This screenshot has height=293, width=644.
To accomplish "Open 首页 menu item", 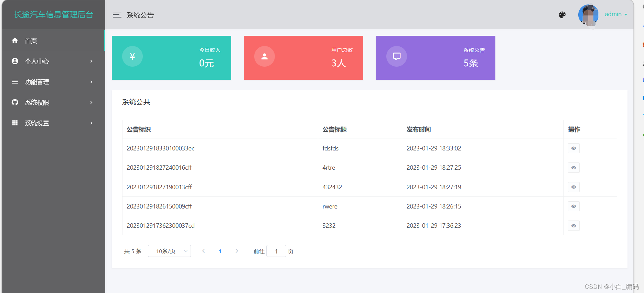I will (53, 41).
